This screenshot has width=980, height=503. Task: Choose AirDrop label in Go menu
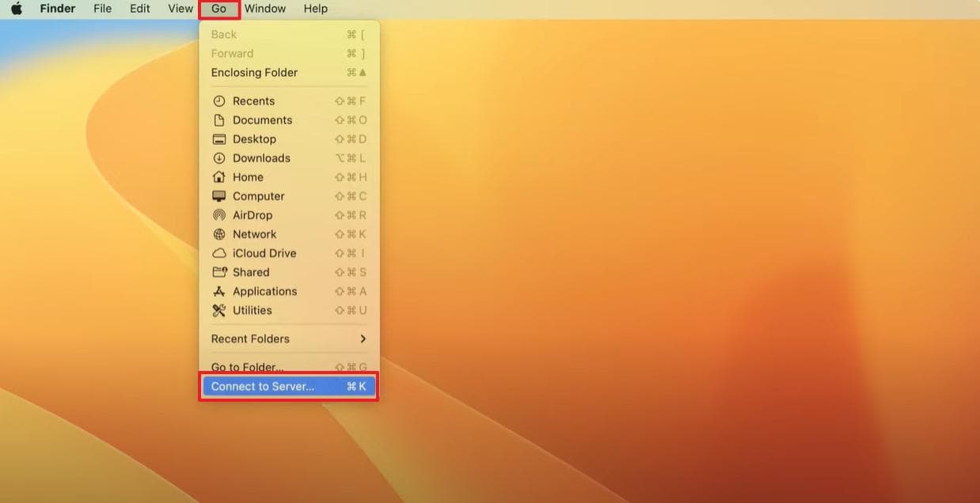click(x=253, y=215)
